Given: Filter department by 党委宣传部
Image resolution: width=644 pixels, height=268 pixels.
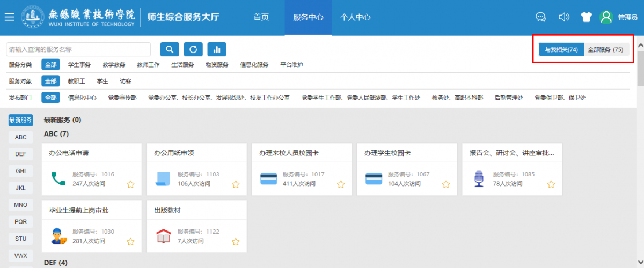Looking at the screenshot, I should click(122, 98).
